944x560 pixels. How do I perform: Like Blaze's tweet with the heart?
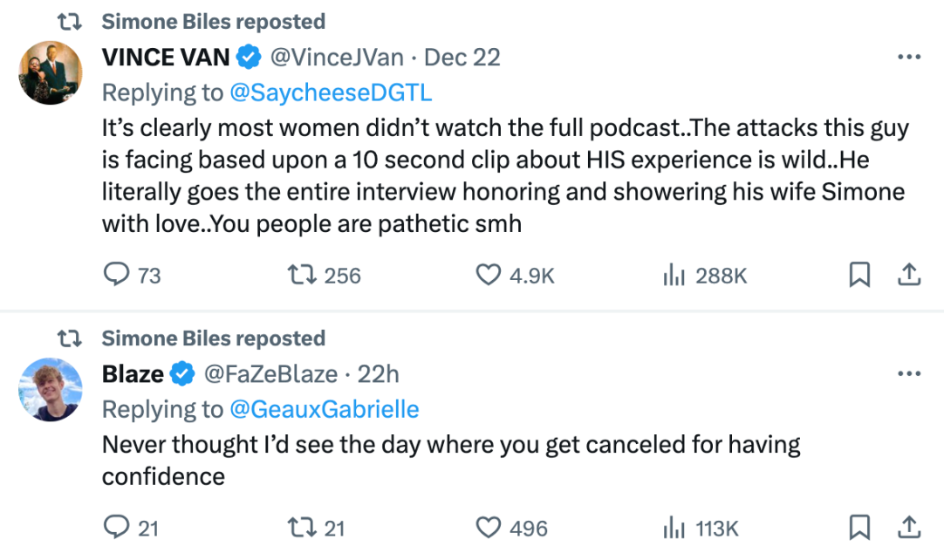488,528
